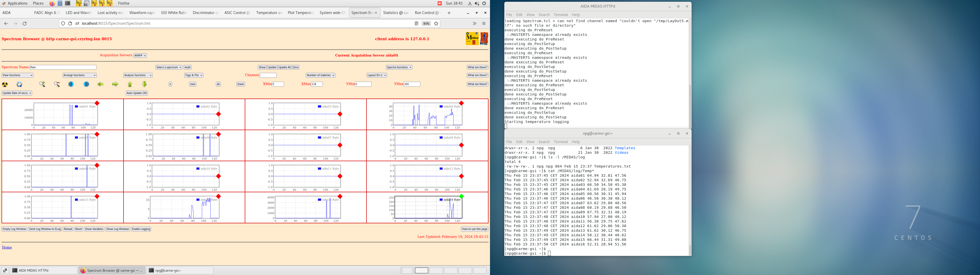Follow the Home link
980x275 pixels.
[7, 247]
